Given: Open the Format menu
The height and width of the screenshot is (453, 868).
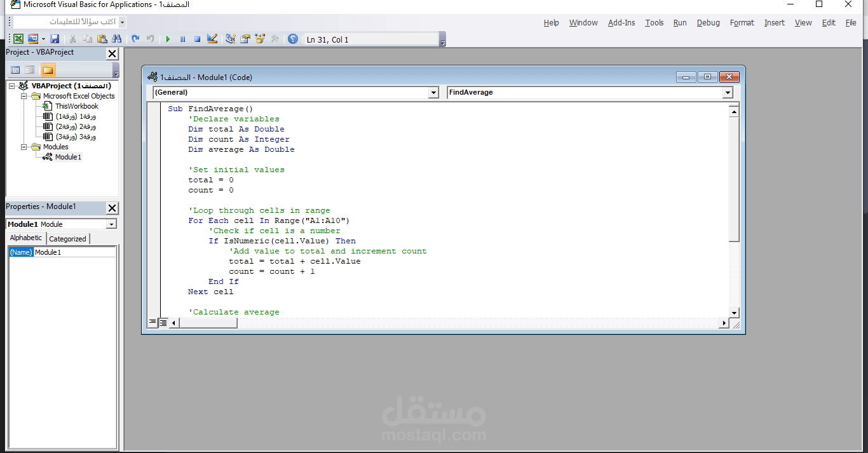Looking at the screenshot, I should (742, 23).
